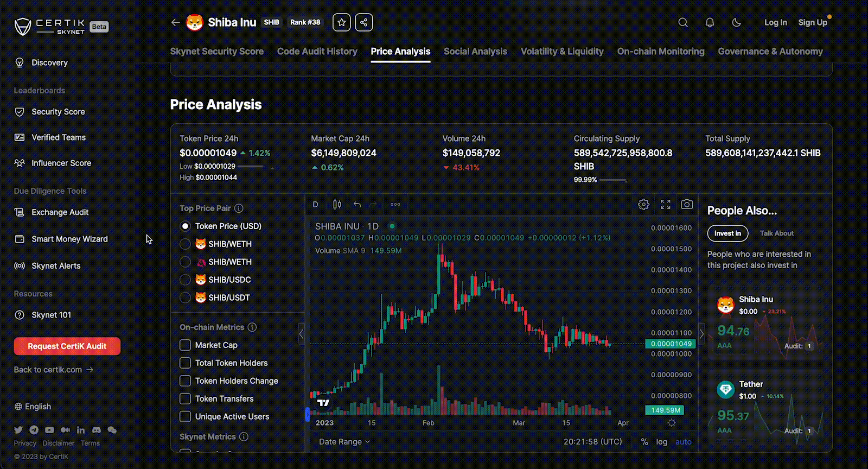Check the Token Transfers metric

(x=186, y=398)
